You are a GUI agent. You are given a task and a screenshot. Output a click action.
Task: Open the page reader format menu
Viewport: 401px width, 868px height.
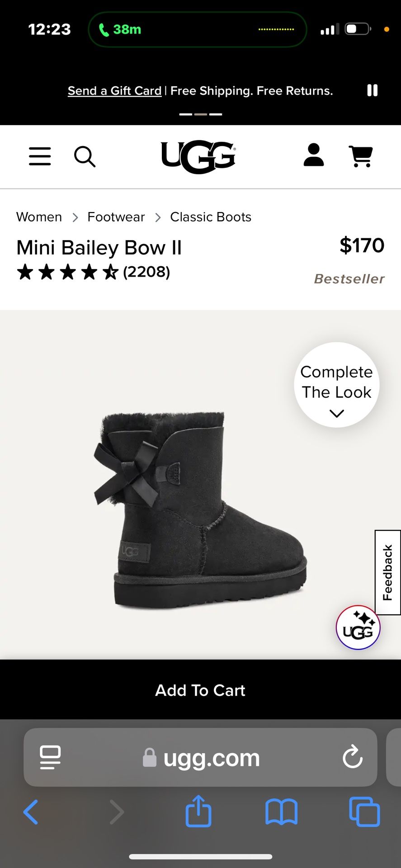[x=50, y=757]
